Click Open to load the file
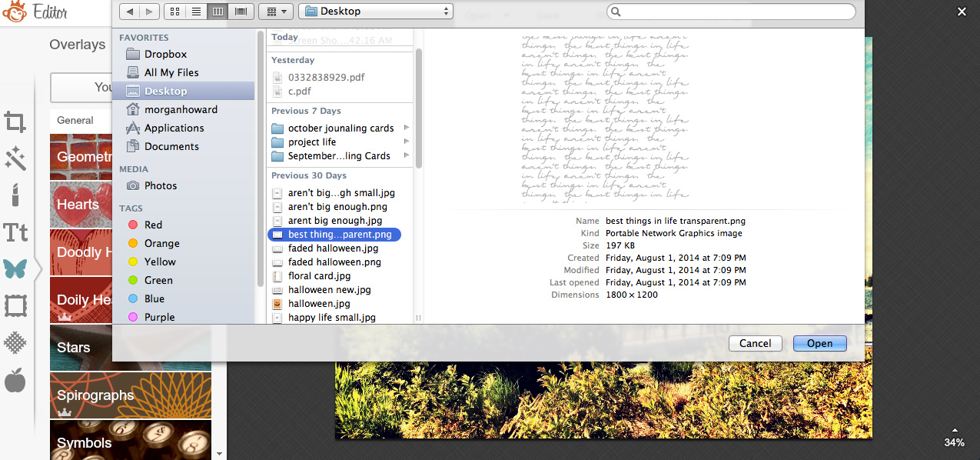The image size is (980, 460). tap(819, 343)
